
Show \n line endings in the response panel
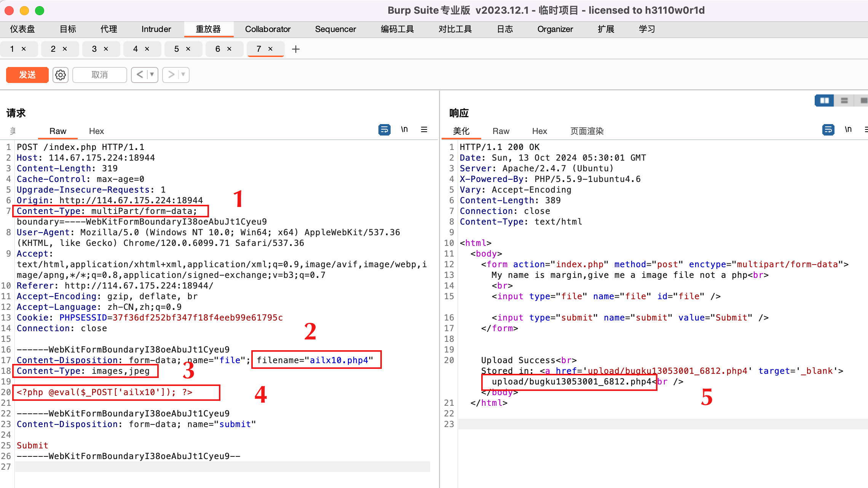(x=848, y=129)
